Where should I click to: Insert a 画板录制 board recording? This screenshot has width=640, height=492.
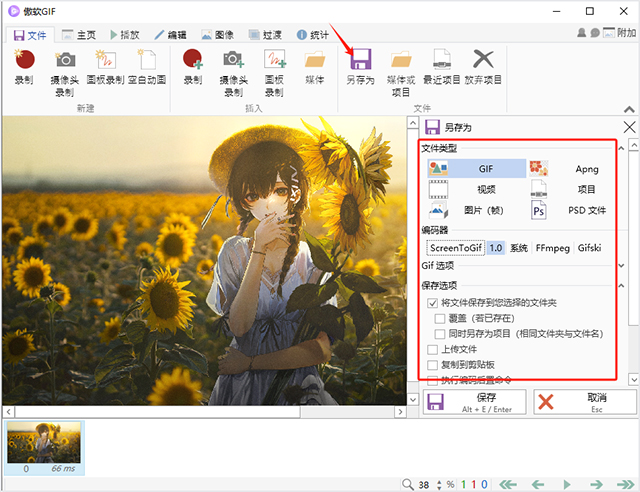[x=274, y=60]
